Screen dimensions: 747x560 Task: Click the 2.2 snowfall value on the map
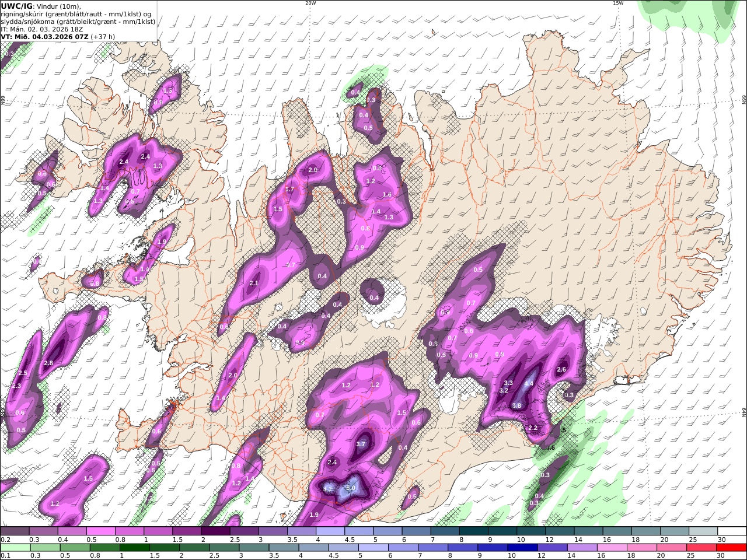pos(533,428)
